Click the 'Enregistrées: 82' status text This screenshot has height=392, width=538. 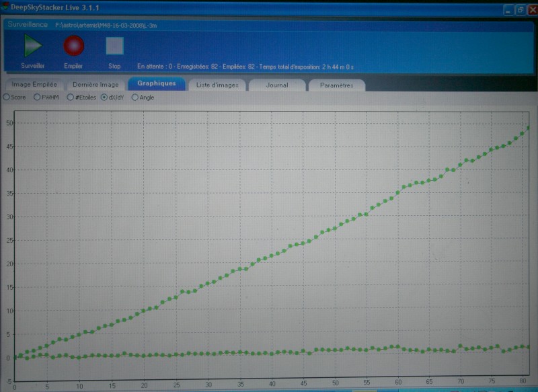(x=197, y=67)
